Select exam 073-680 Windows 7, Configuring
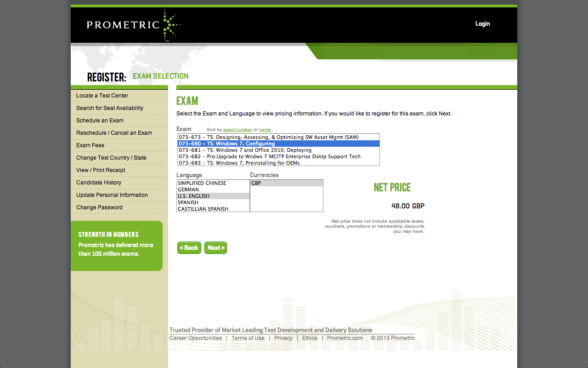Viewport: 588px width, 368px height. (x=278, y=144)
